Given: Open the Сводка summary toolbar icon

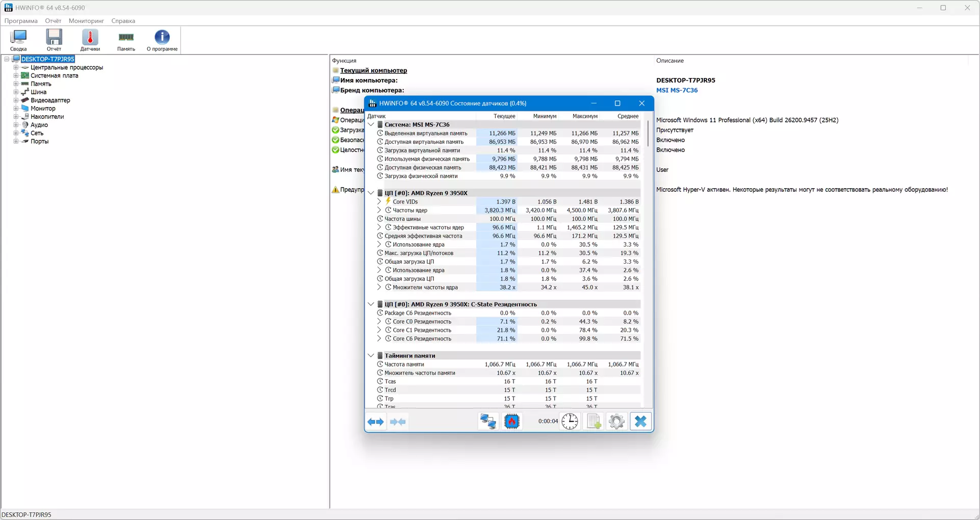Looking at the screenshot, I should [x=18, y=40].
